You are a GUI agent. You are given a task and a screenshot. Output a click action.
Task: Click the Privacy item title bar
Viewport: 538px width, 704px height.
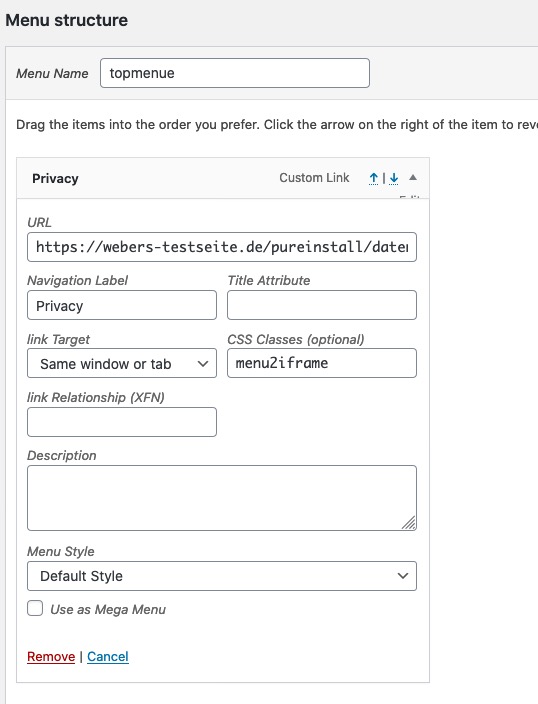[x=223, y=178]
